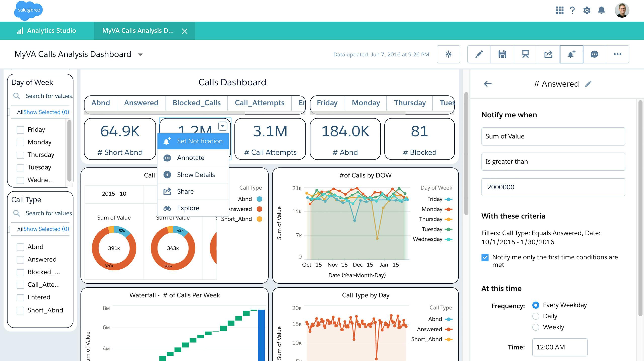Click the dashboard vertical scrollbar
644x361 pixels.
[x=466, y=154]
